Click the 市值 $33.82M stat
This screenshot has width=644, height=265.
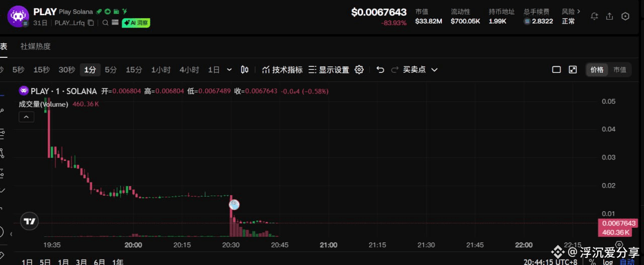[x=429, y=17]
